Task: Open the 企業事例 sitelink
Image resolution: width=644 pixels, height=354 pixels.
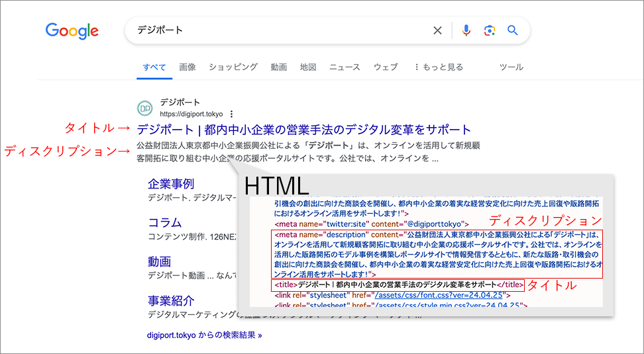Action: coord(171,183)
